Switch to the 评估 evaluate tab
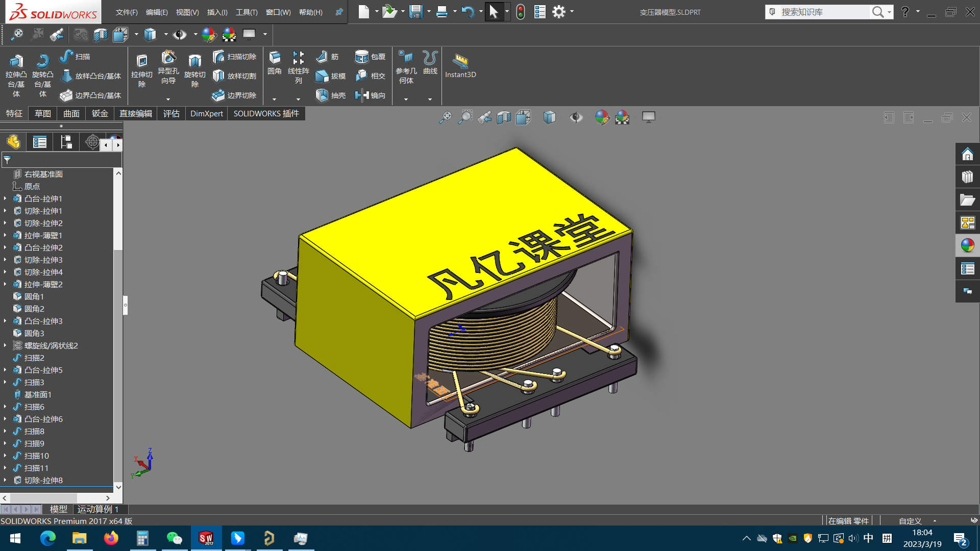Screen dimensions: 980x551 [171, 113]
